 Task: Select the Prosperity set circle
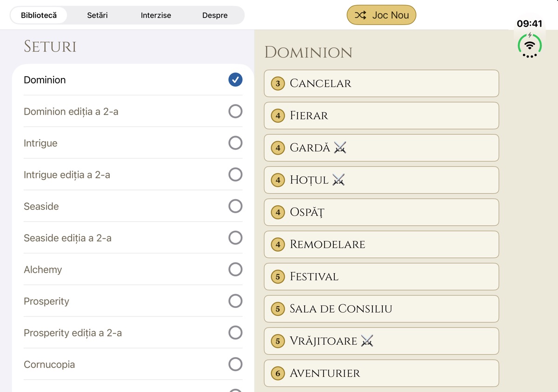coord(235,301)
